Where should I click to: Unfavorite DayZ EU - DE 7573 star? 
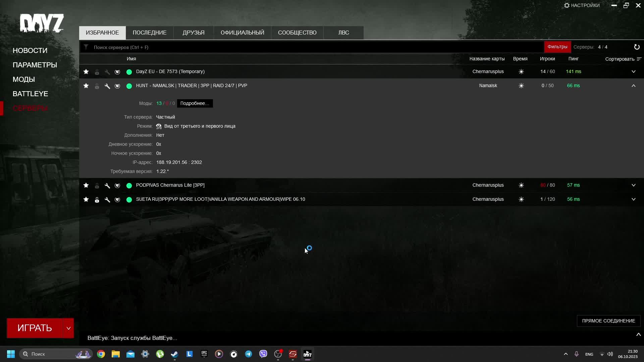86,72
